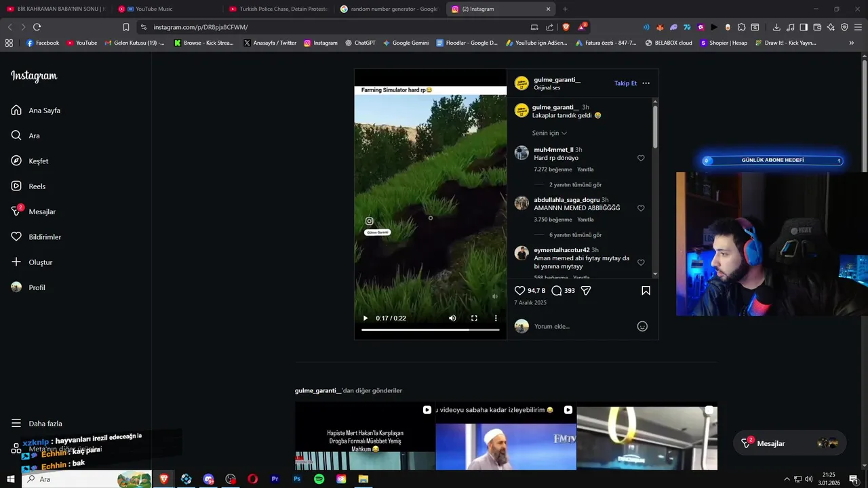Click Oluştur to create a post
The height and width of the screenshot is (488, 868).
point(32,262)
